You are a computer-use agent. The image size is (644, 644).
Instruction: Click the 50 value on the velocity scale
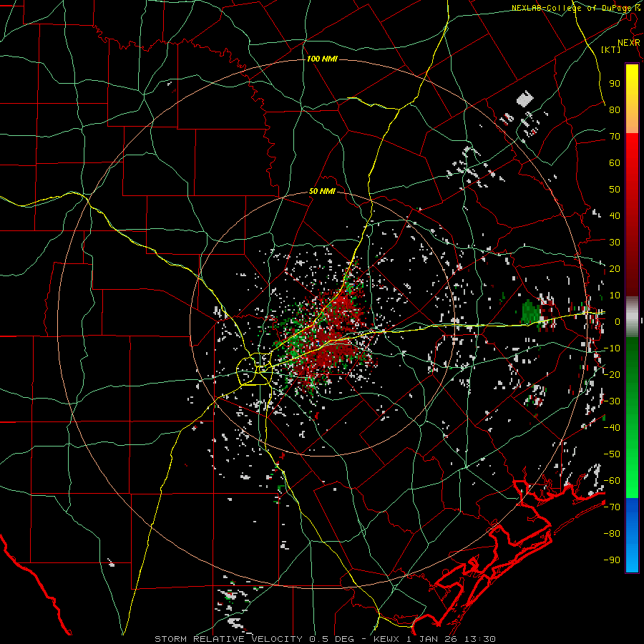click(x=615, y=190)
